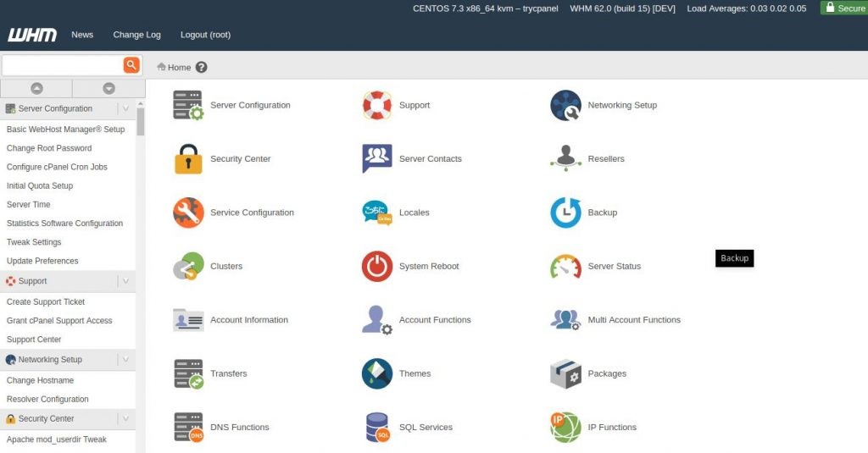Click the Security Center padlock icon

[x=188, y=158]
